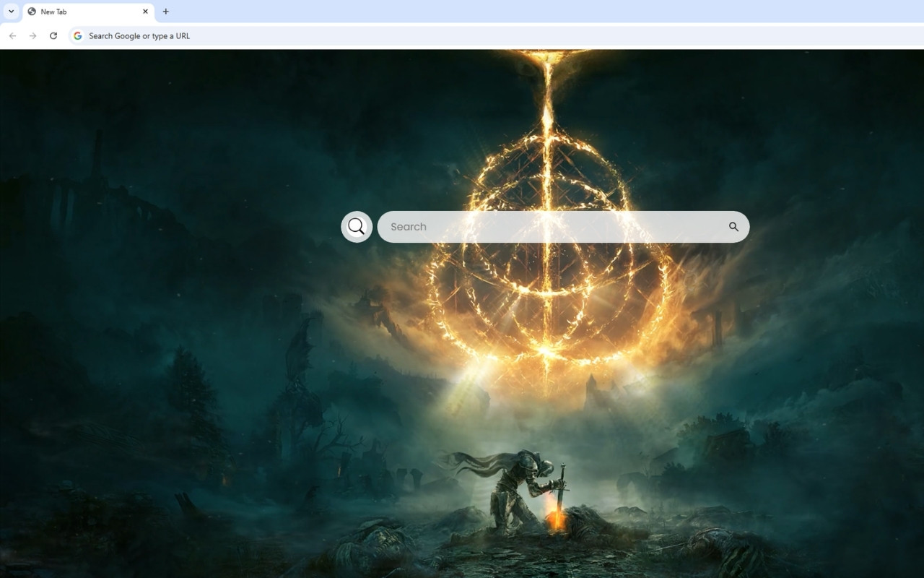This screenshot has width=924, height=578.
Task: Click the globe favicon on the New Tab
Action: tap(30, 12)
